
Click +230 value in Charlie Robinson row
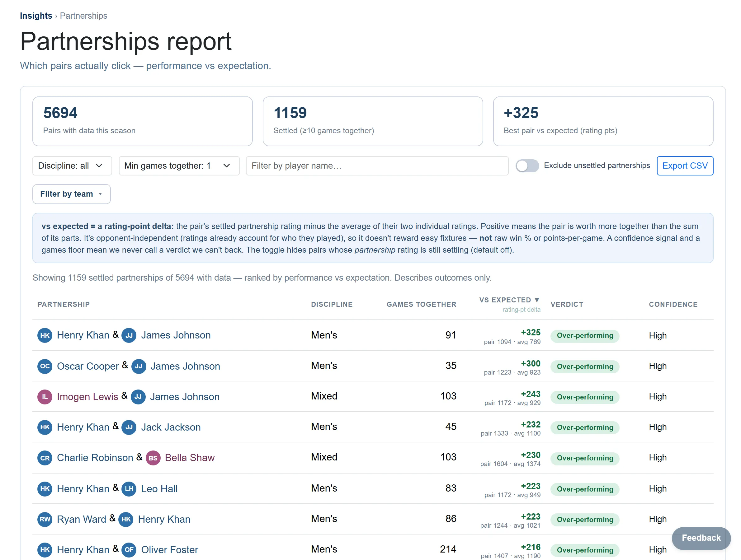[531, 455]
